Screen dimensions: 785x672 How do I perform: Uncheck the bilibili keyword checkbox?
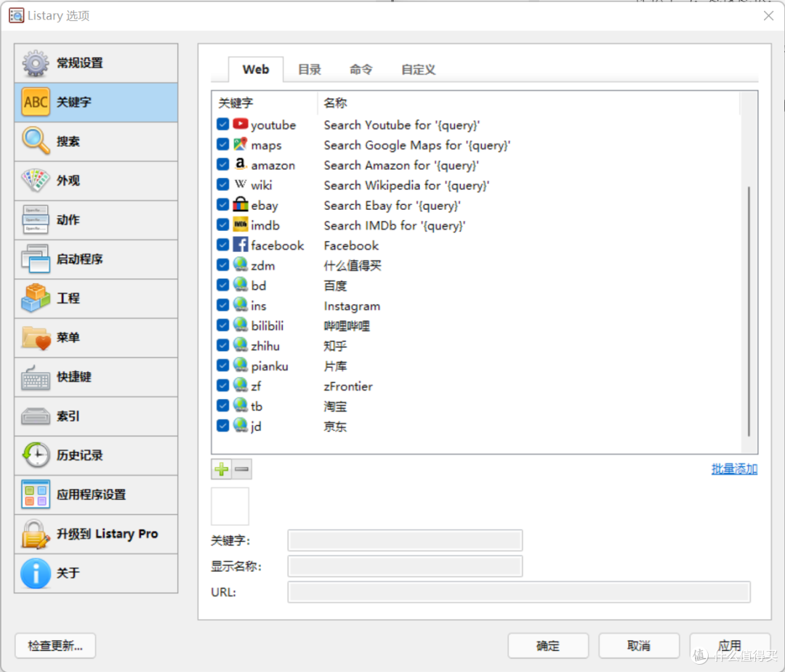coord(223,325)
